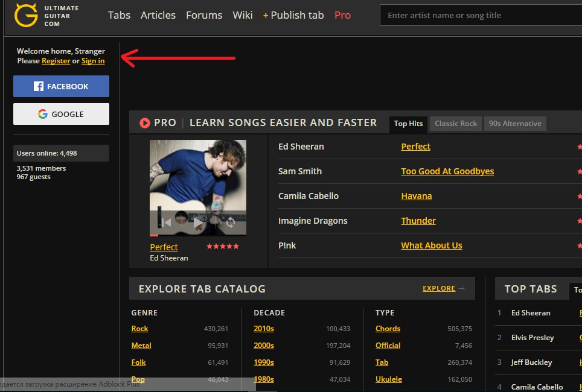Toggle the loop icon on the player

click(x=231, y=223)
